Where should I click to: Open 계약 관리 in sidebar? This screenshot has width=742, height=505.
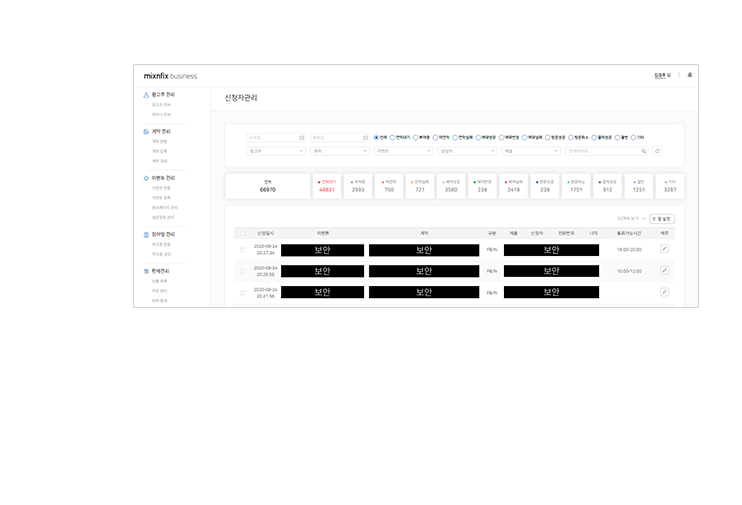click(x=160, y=131)
